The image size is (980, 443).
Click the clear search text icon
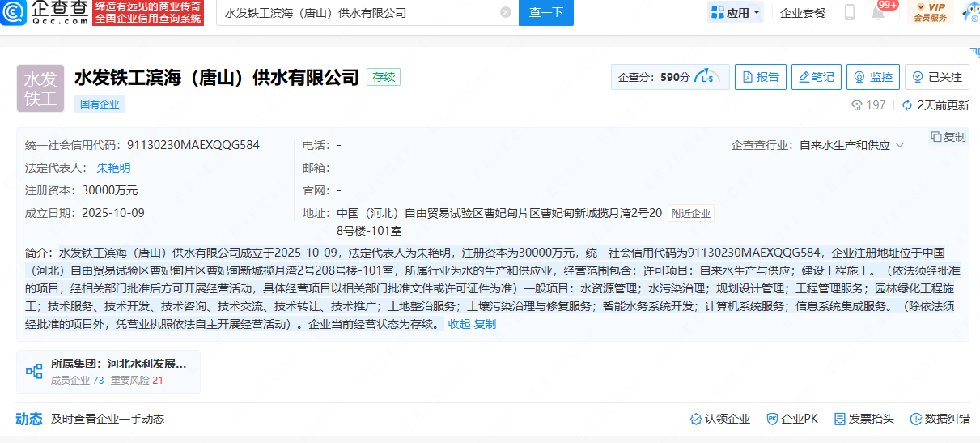506,12
